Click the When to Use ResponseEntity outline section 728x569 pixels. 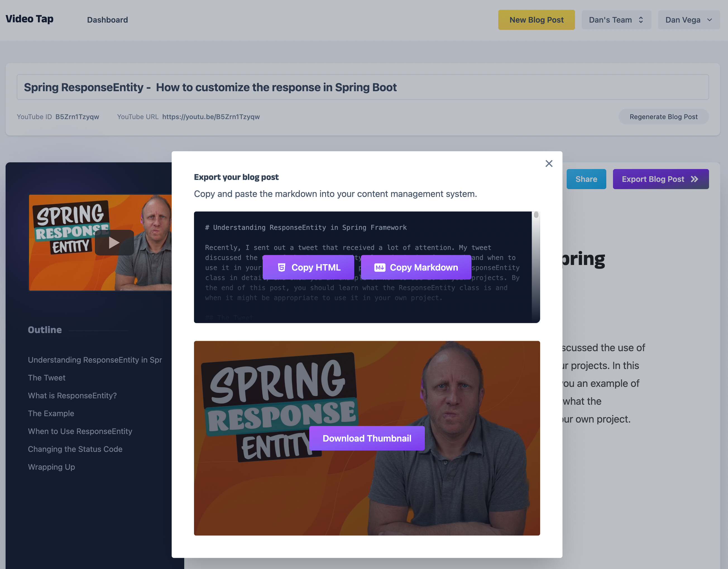coord(80,431)
